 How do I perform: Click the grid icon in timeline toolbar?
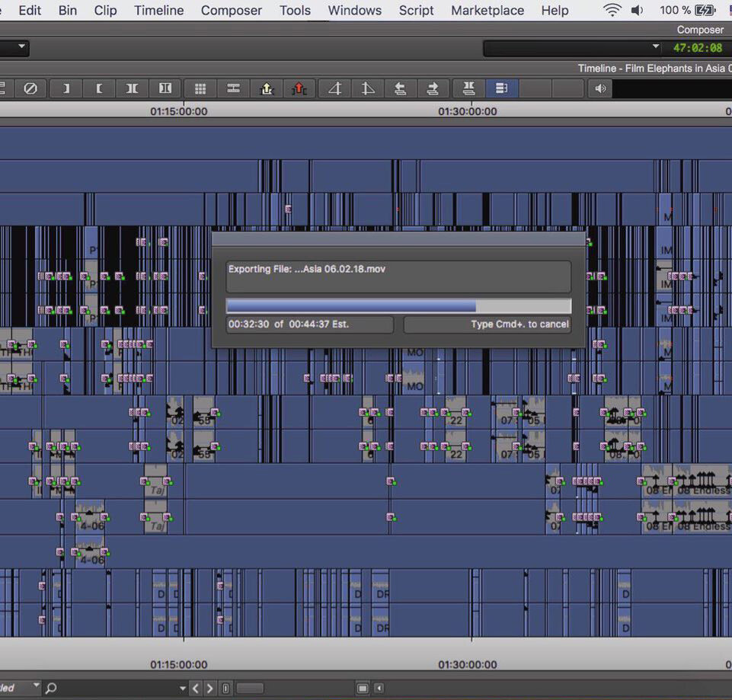tap(200, 88)
